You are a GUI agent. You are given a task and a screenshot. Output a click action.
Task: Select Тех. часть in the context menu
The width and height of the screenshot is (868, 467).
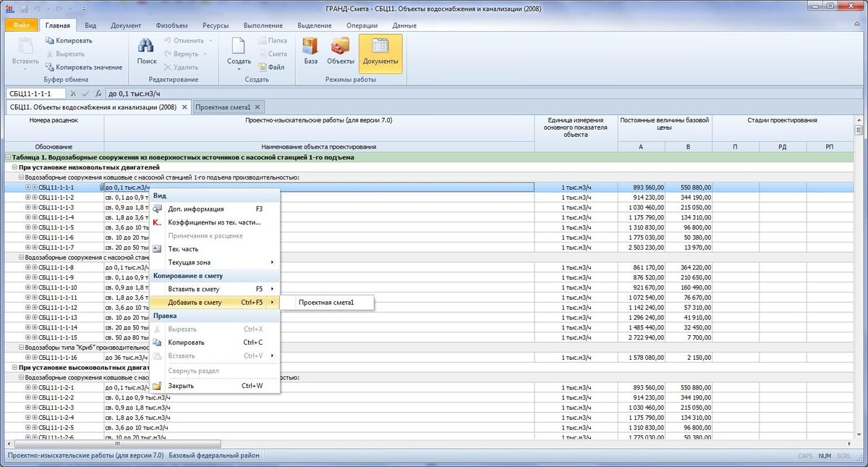[214, 248]
